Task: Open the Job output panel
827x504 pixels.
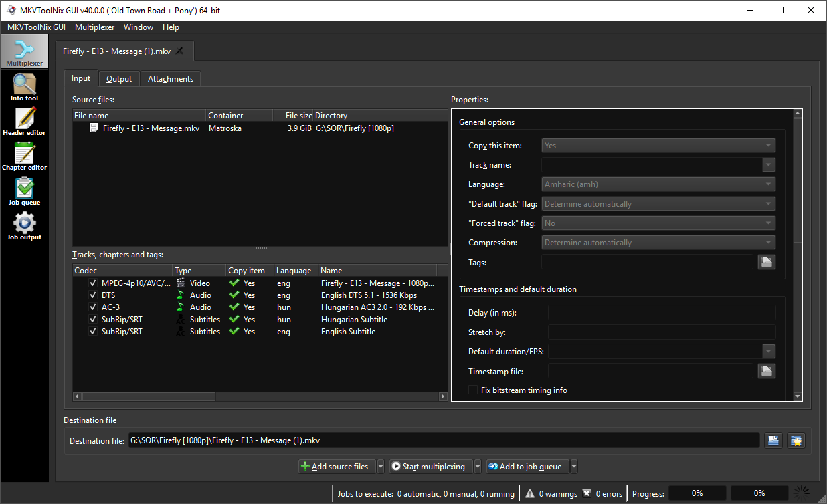Action: (24, 227)
